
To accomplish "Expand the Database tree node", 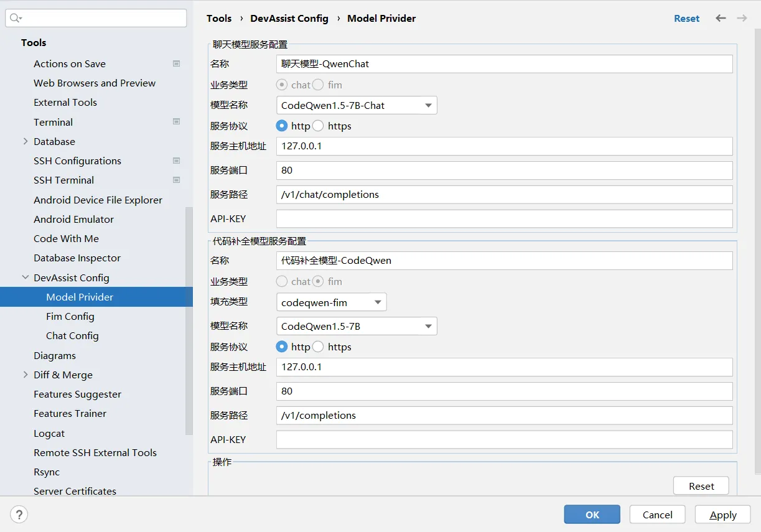I will click(26, 141).
